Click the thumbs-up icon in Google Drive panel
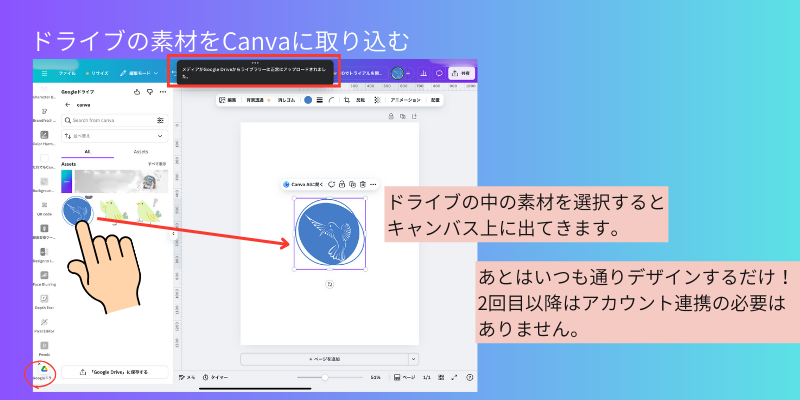800x400 pixels. click(x=137, y=92)
